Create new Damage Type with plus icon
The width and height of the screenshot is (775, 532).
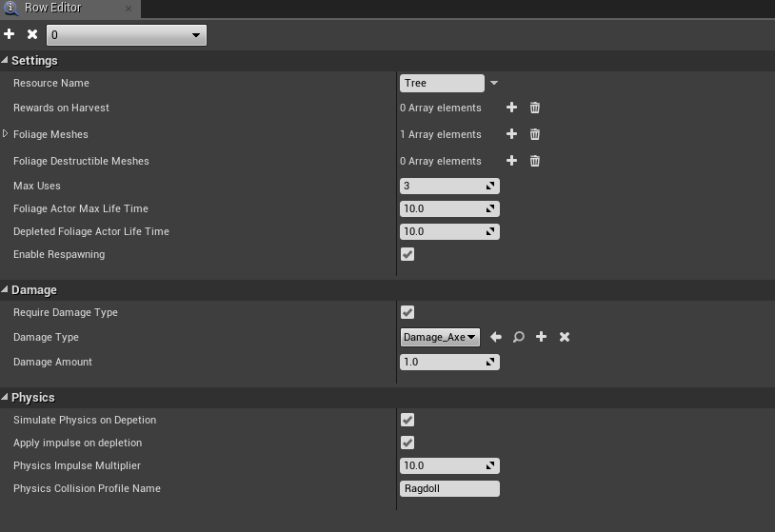point(541,336)
